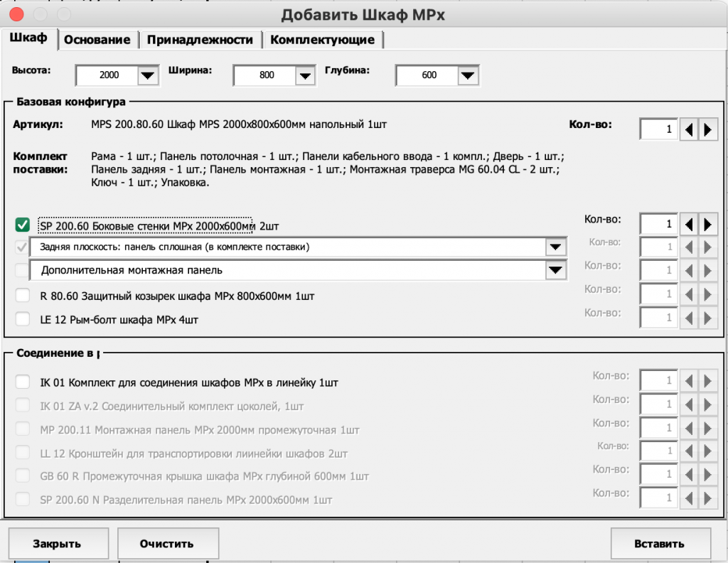Uncheck SP 200.60 Боковые стенки checkbox
Screen dimensions: 728x563
pyautogui.click(x=22, y=225)
